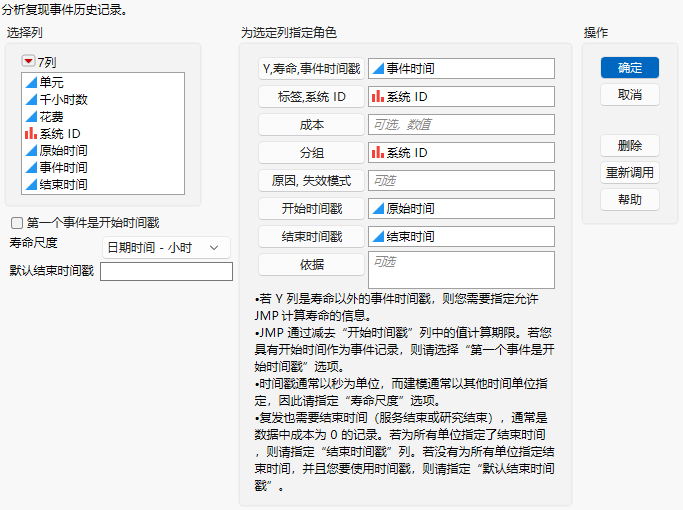Select 结束时间 assigned to 结束时间戳 role
Screen dimensions: 683x510
461,236
